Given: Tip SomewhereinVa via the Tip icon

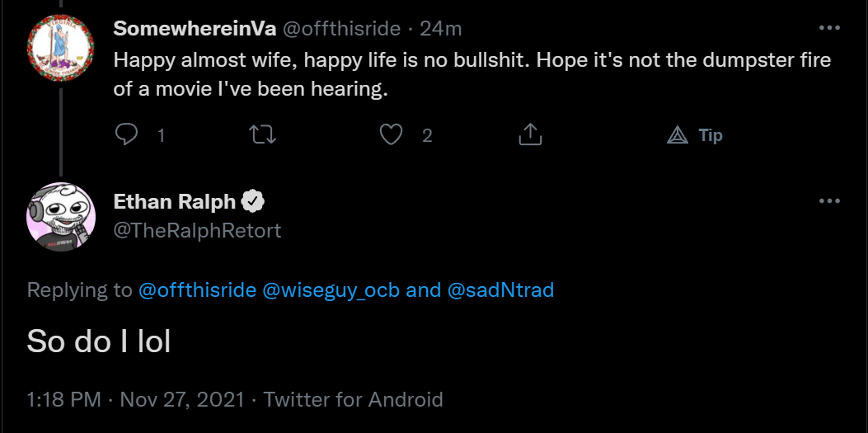Looking at the screenshot, I should (695, 135).
